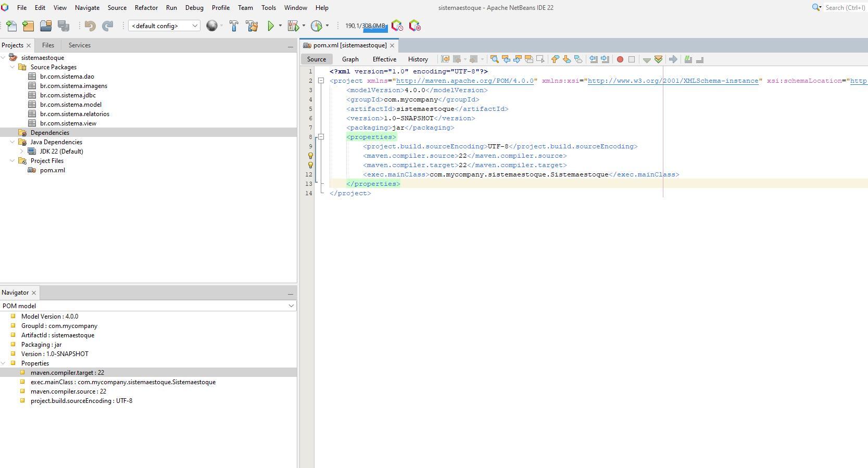
Task: Toggle Rectangular Selection icon
Action: tap(540, 59)
